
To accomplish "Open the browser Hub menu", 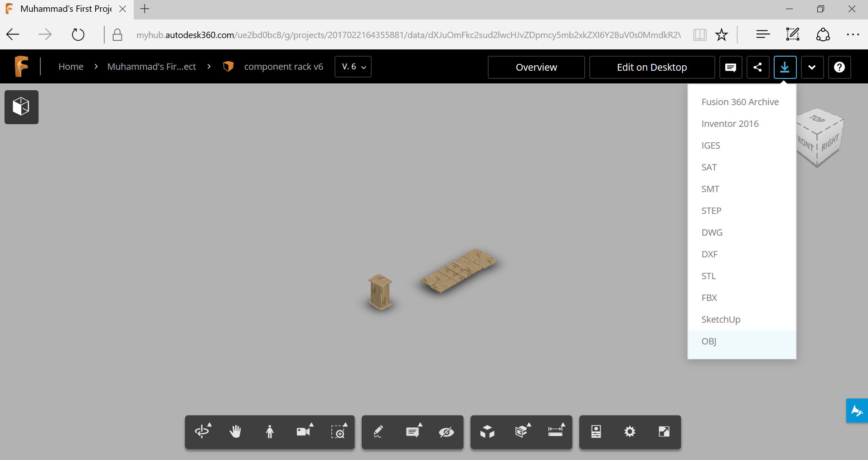I will [763, 34].
